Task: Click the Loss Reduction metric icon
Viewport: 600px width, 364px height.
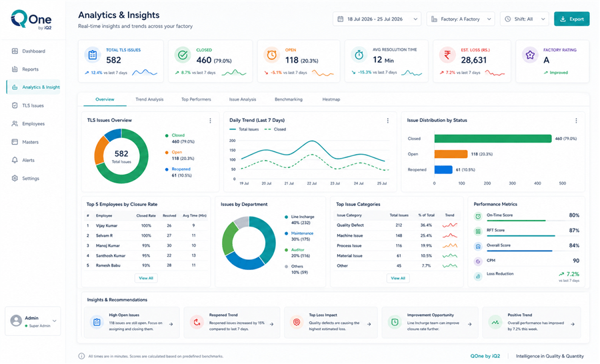Action: 478,276
